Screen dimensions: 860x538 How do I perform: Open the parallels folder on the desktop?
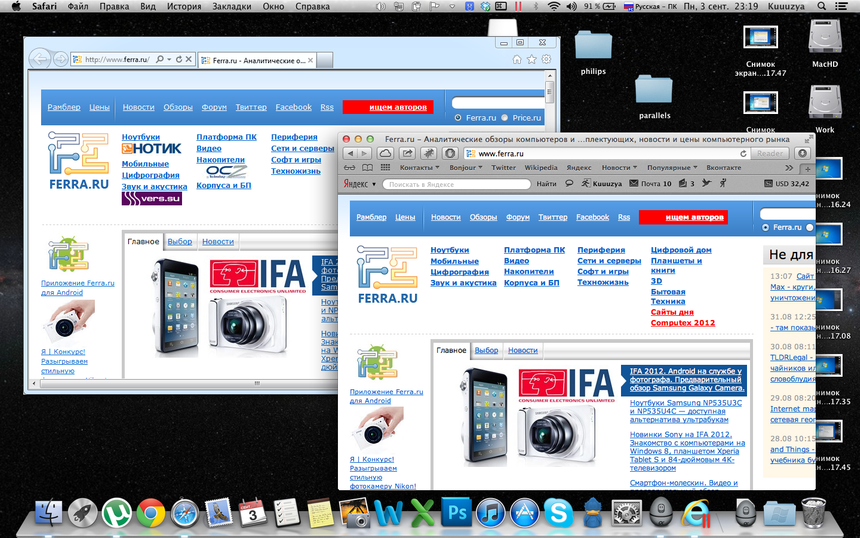[x=654, y=97]
